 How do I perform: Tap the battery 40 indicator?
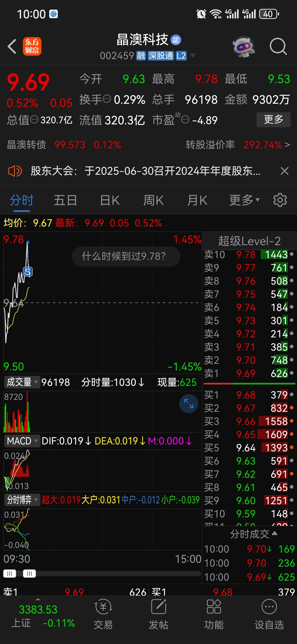(x=269, y=14)
